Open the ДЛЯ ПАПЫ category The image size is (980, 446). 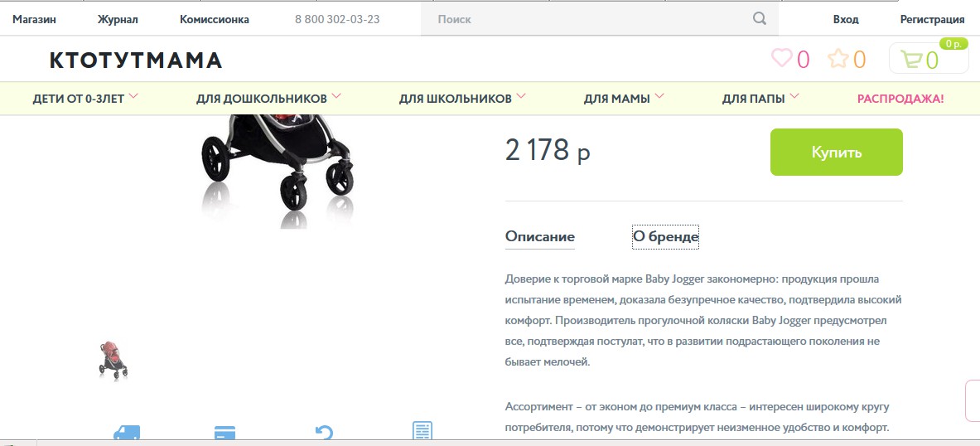[x=754, y=99]
